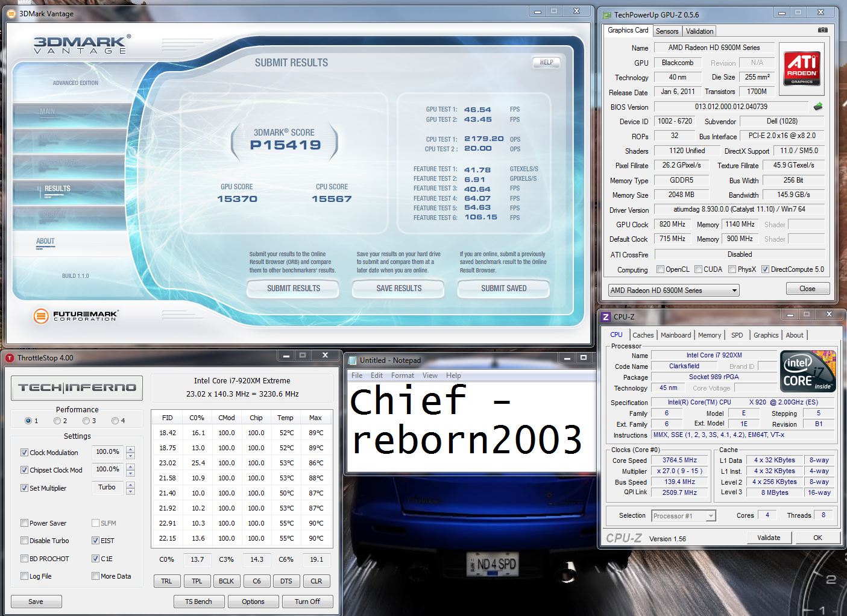Select Performance profile 2 radio button

pyautogui.click(x=57, y=421)
